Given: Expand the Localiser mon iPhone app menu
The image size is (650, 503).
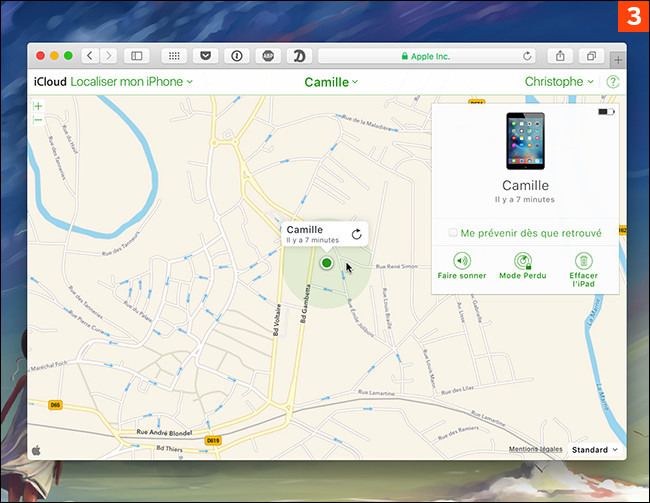Looking at the screenshot, I should pyautogui.click(x=132, y=82).
